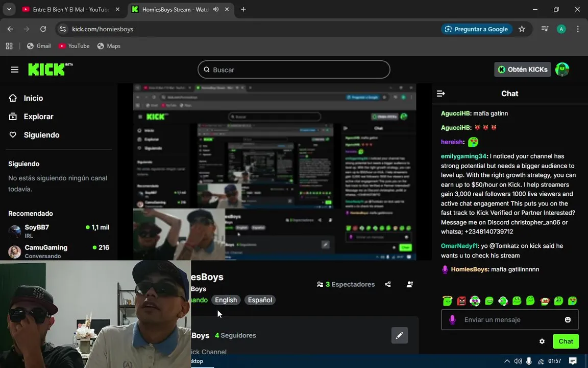
Task: Open the Kick hamburger sidebar menu
Action: point(15,70)
